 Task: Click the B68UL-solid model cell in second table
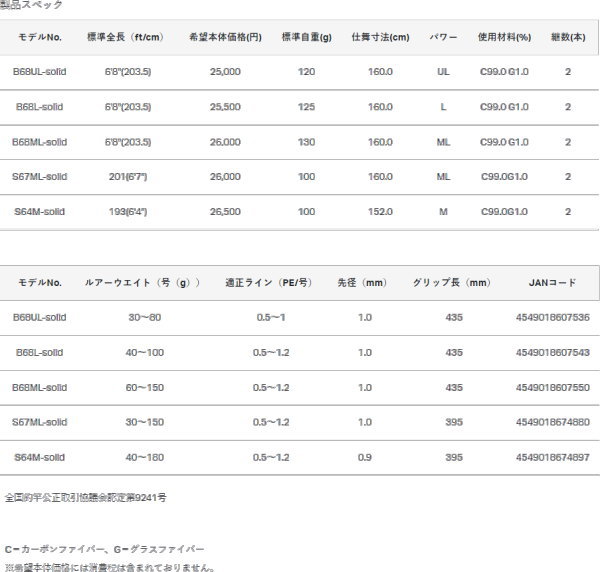(x=39, y=318)
